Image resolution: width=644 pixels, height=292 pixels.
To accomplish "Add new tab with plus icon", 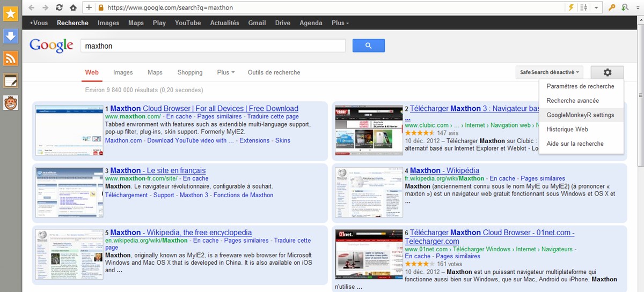I will 89,8.
